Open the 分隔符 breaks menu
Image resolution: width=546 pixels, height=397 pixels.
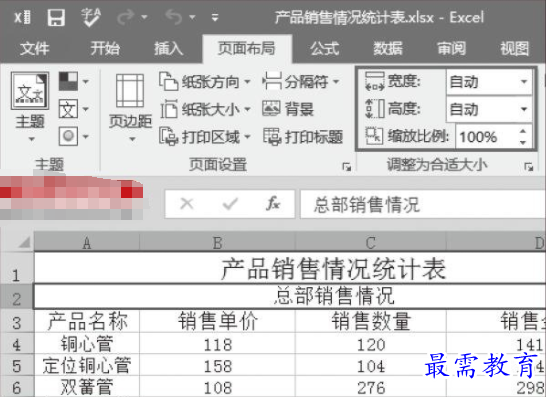pyautogui.click(x=301, y=81)
